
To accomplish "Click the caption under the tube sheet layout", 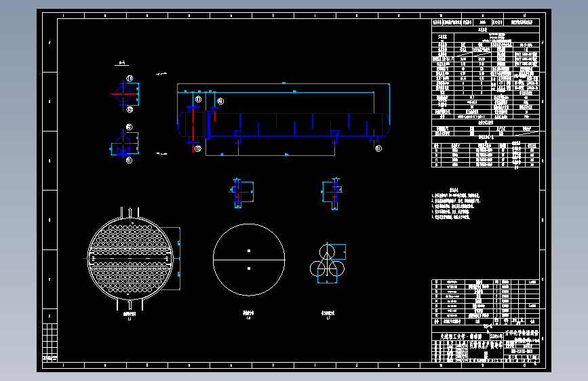I will (130, 315).
